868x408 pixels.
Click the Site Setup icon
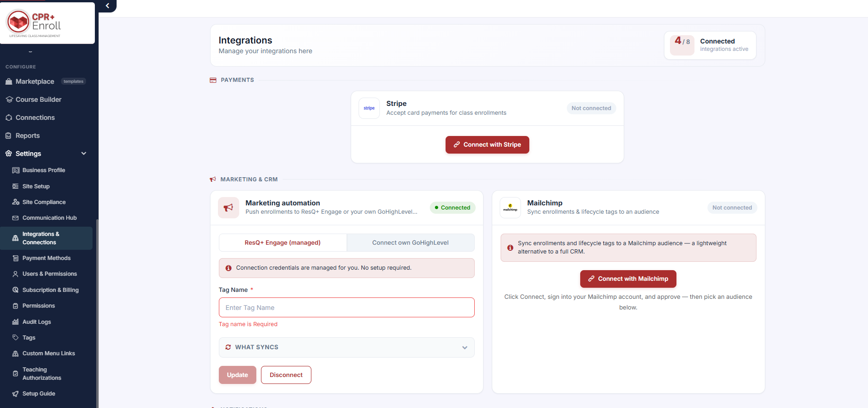click(x=16, y=186)
